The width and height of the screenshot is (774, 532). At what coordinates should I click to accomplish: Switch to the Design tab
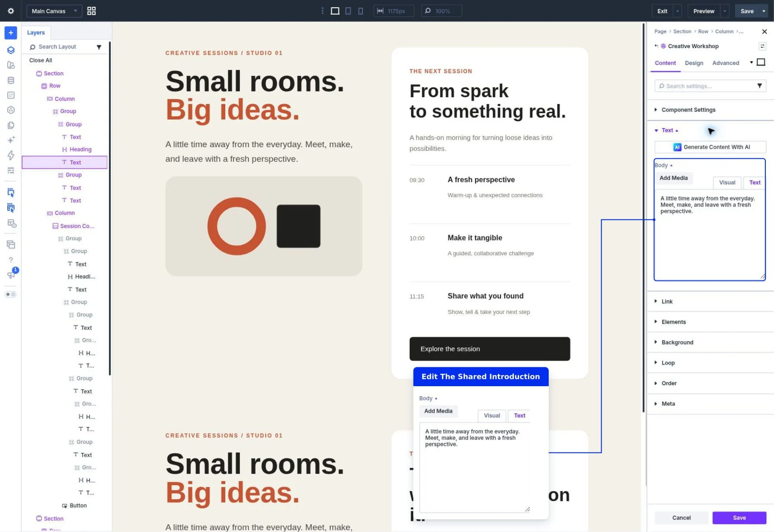[x=694, y=63]
